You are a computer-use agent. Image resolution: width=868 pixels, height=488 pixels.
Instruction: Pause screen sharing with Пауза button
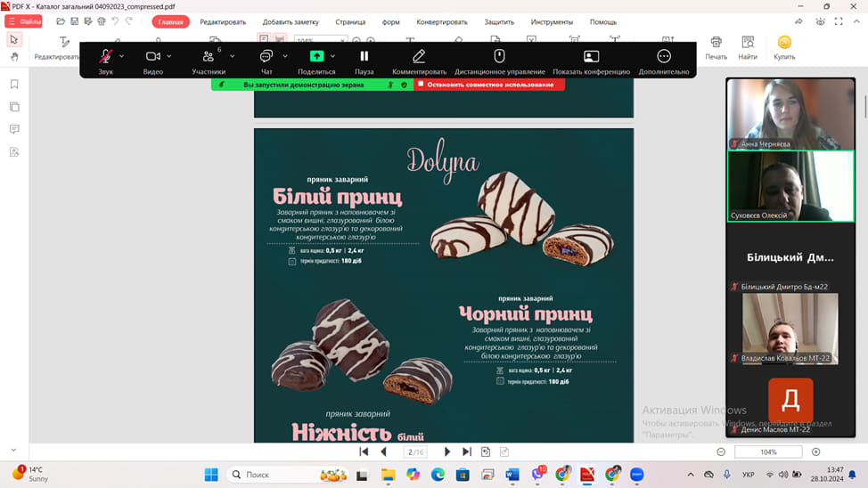point(364,57)
